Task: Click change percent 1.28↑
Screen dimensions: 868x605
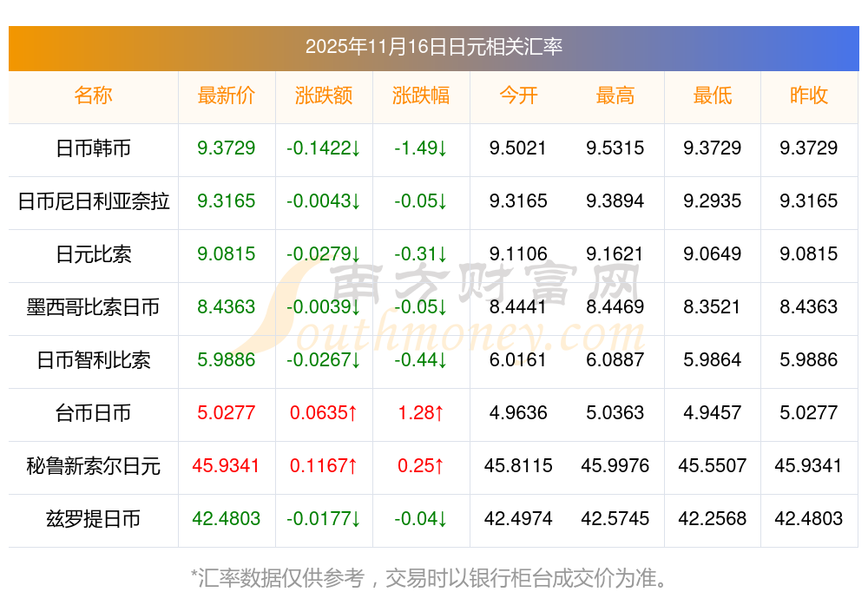Action: (x=421, y=413)
